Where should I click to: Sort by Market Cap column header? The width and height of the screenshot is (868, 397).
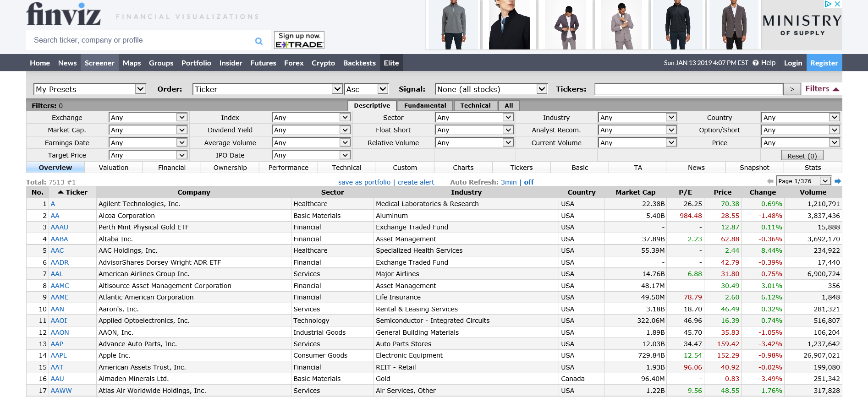(x=635, y=192)
